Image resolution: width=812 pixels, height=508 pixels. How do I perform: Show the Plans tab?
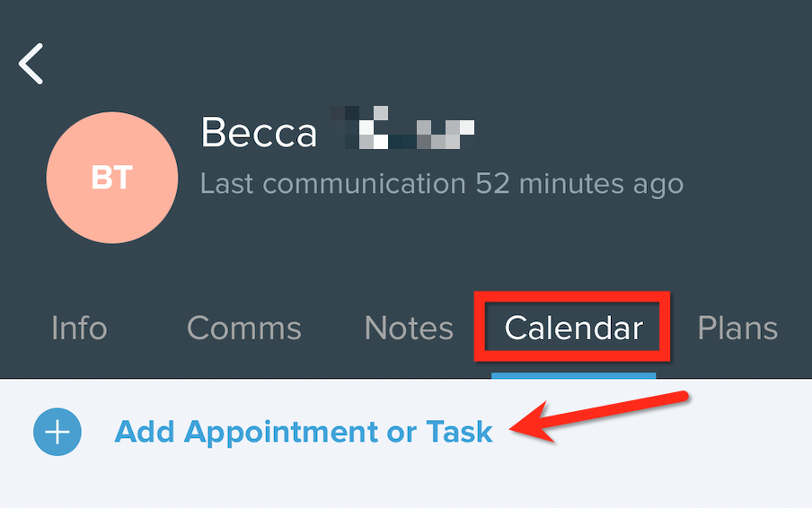point(737,328)
